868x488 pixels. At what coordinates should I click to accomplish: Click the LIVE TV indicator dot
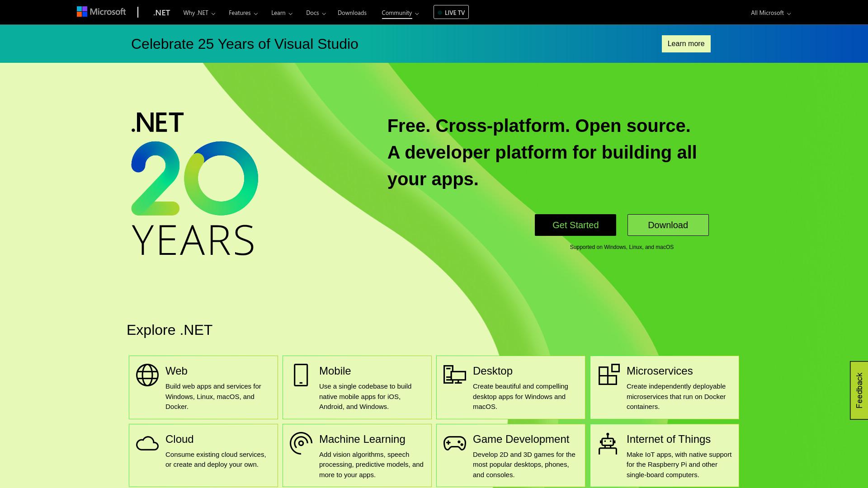point(440,13)
